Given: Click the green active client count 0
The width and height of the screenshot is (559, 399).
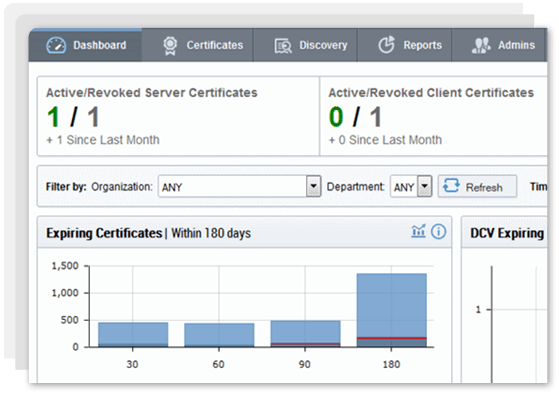Looking at the screenshot, I should (x=336, y=117).
